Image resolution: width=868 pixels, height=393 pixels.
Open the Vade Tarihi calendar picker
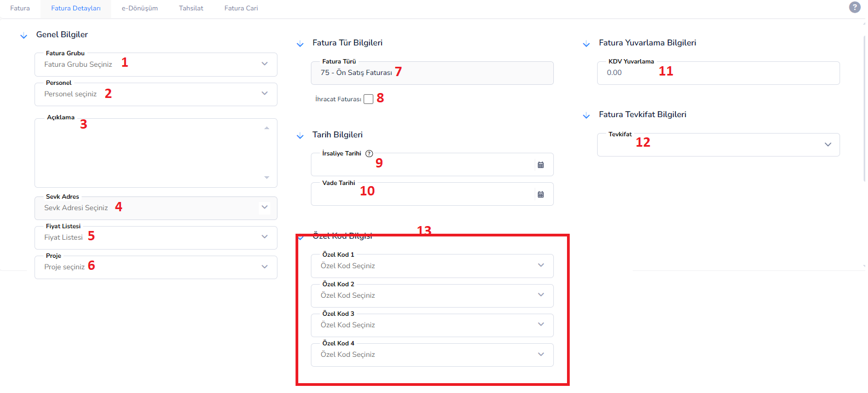pos(541,194)
